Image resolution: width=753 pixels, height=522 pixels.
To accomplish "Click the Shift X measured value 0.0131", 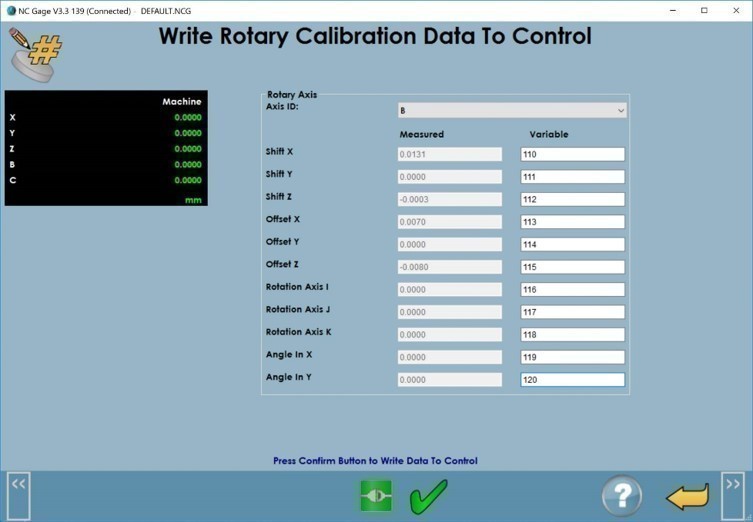I will [449, 154].
